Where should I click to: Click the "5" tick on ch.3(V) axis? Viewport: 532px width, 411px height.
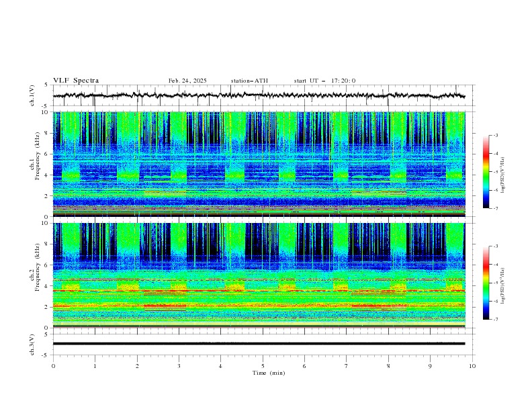pos(46,334)
